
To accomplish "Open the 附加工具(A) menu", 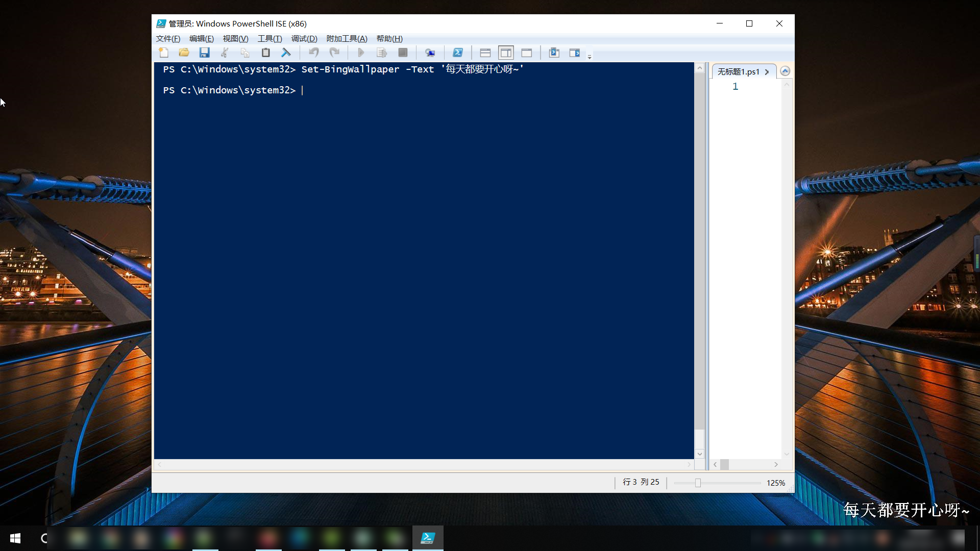I will [347, 39].
